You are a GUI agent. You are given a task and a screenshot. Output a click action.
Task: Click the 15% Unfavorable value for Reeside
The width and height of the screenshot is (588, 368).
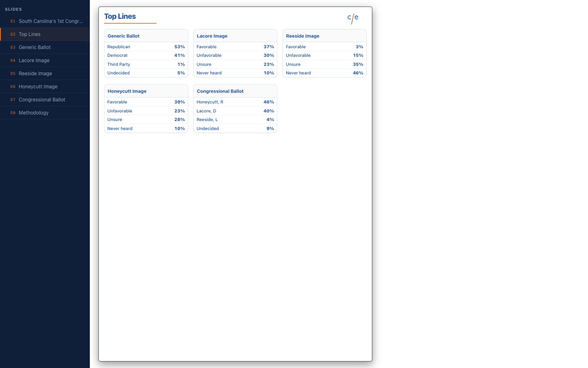pyautogui.click(x=358, y=55)
